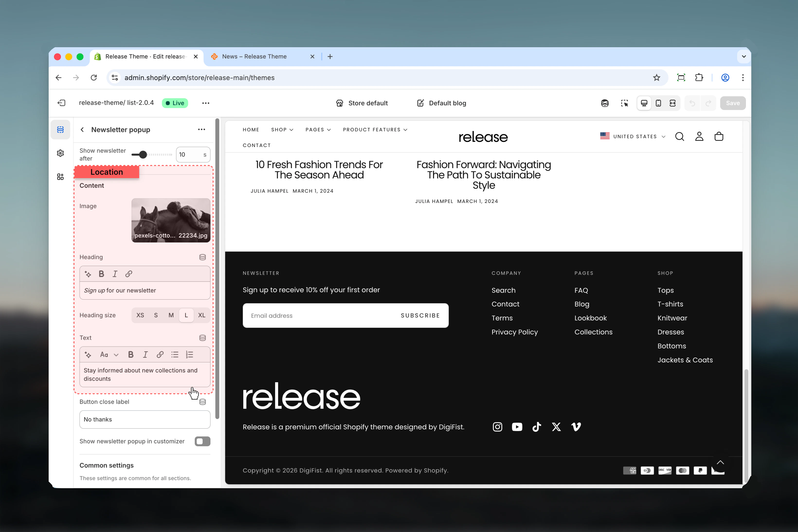Click the preview vertical scrollbar
The image size is (798, 532).
point(746,426)
